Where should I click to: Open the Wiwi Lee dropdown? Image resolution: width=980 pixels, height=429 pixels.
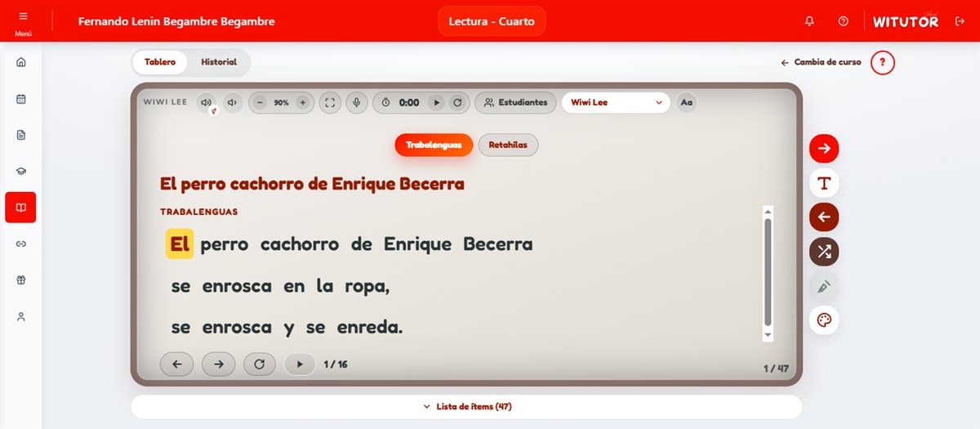click(616, 102)
